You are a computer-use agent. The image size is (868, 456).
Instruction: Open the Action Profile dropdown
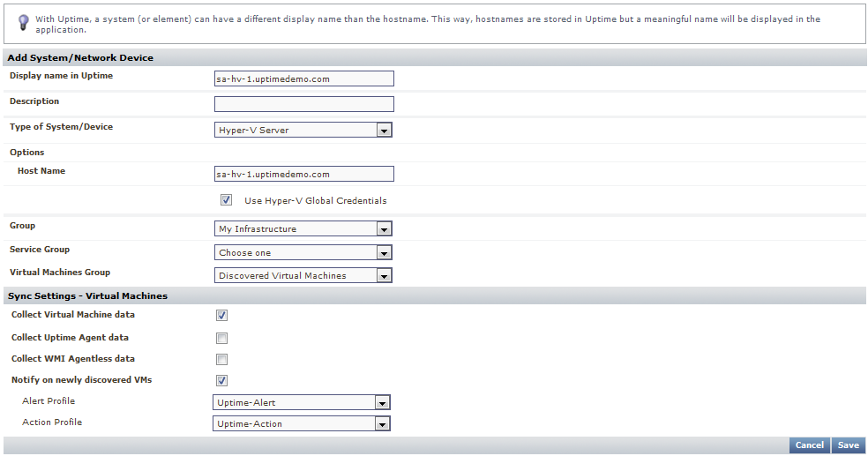coord(302,423)
